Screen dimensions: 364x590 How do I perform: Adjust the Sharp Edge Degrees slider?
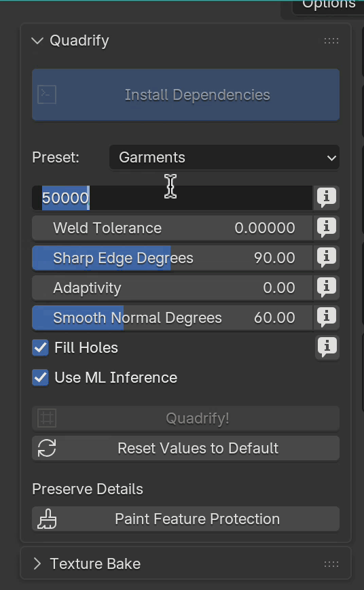(172, 258)
